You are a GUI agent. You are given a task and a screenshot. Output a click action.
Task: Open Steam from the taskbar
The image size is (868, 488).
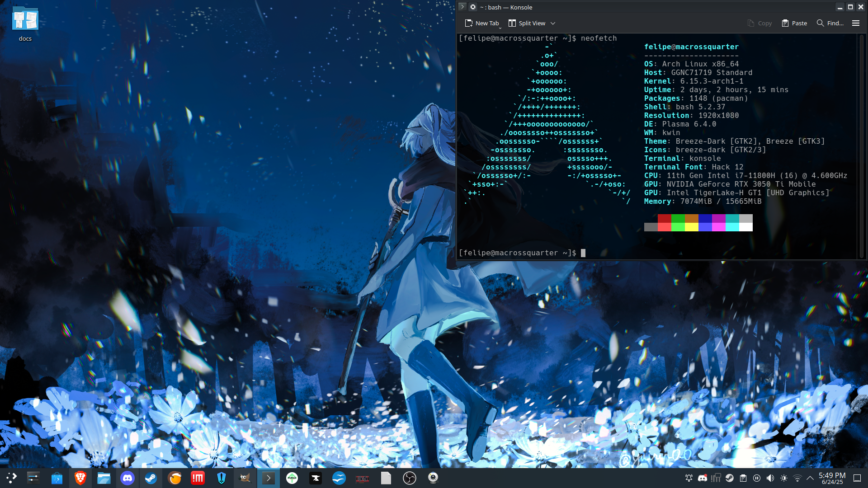151,478
